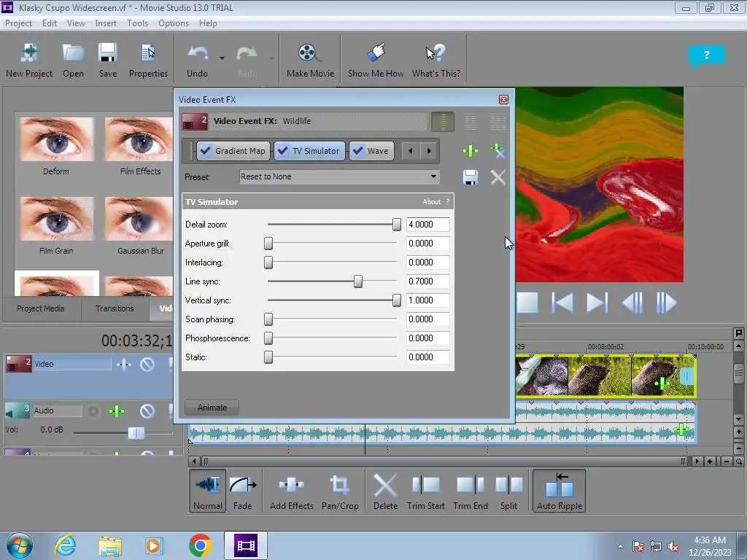This screenshot has height=560, width=747.
Task: Click the Delete event tool
Action: pyautogui.click(x=385, y=491)
